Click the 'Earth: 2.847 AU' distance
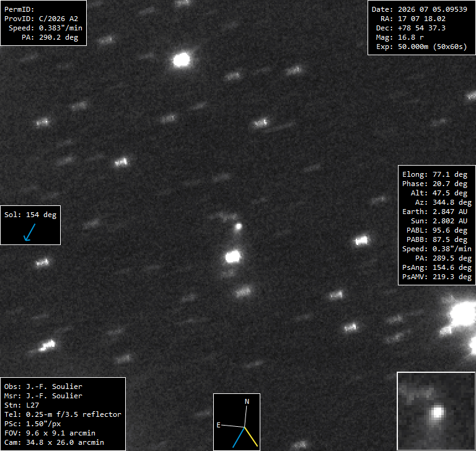The height and width of the screenshot is (451, 476). click(434, 212)
